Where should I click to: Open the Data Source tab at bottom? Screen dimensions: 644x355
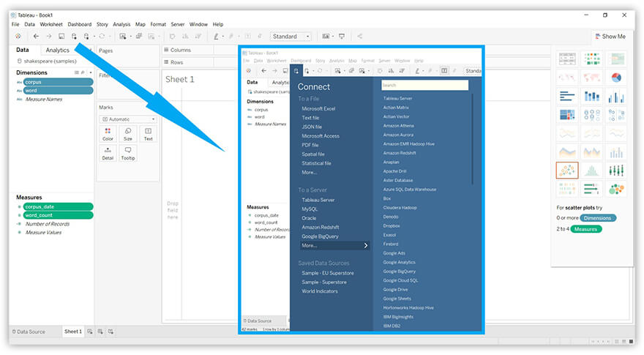tap(29, 332)
